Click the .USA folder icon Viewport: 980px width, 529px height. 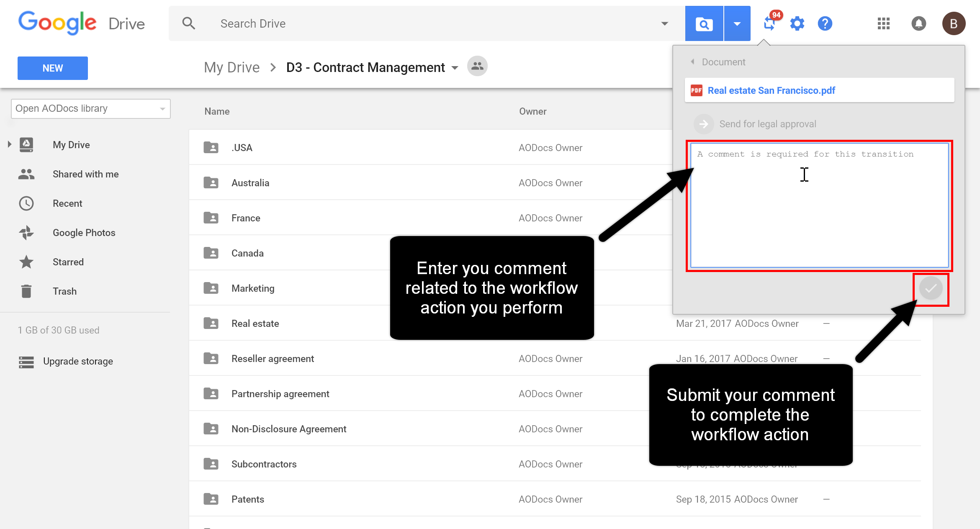point(211,147)
